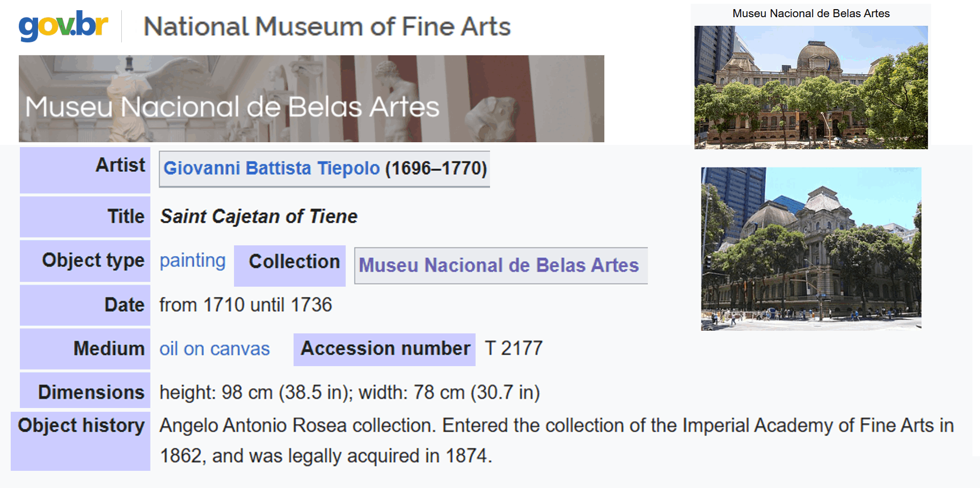Click the Museu Nacional de Belas Artes banner image
This screenshot has width=980, height=488.
pos(311,99)
